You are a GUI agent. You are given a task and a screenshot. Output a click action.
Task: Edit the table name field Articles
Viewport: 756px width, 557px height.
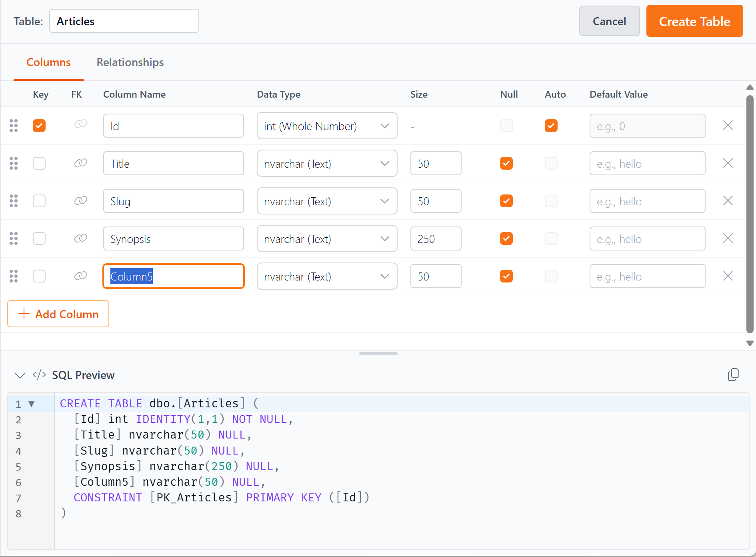point(124,21)
